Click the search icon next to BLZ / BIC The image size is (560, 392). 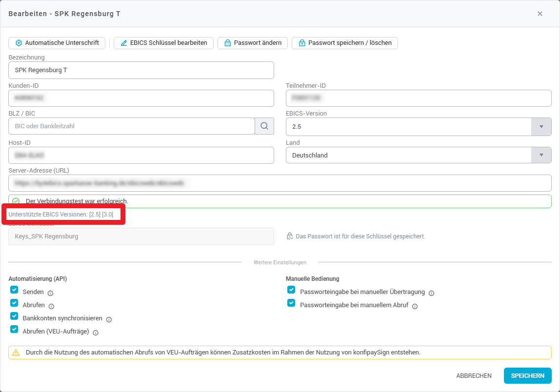coord(264,126)
